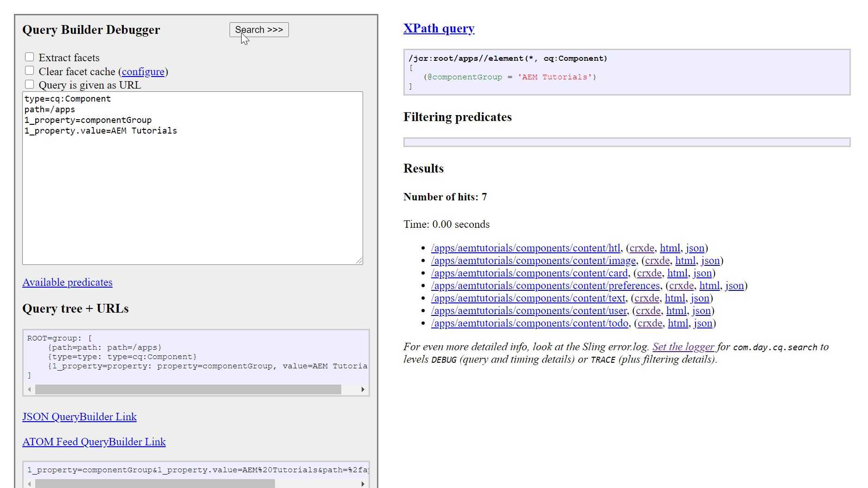Check the Clear facet cache option
This screenshot has width=868, height=488.
30,70
